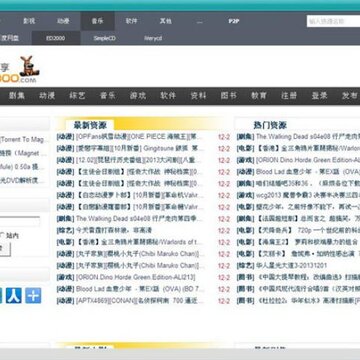Viewport: 360px width, 360px height.
Task: Tick the 站内 search checkbox
Action: pos(2,235)
